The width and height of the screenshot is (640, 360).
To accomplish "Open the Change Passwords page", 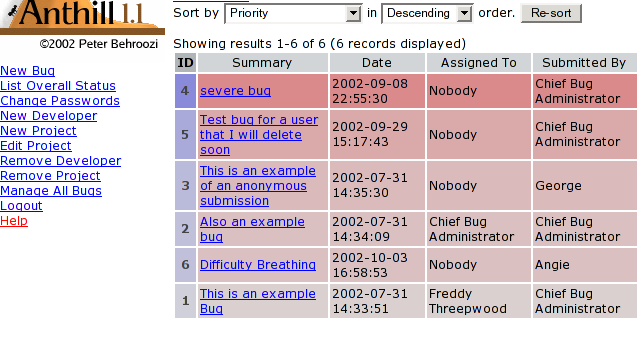I will point(60,101).
